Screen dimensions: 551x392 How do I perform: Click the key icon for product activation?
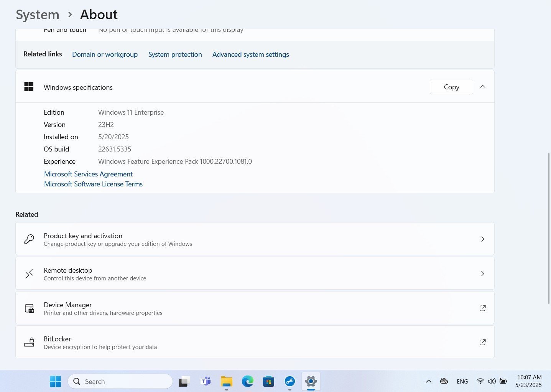[x=29, y=239]
